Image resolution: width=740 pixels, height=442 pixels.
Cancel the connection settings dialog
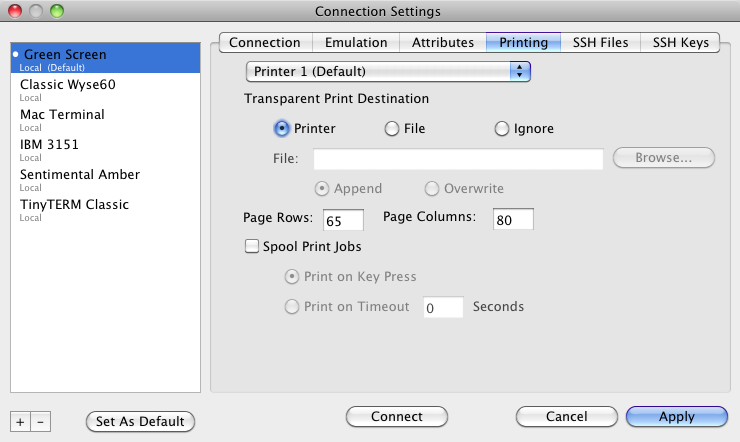567,417
